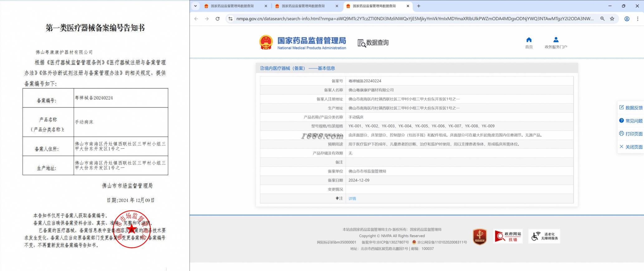The height and width of the screenshot is (271, 644).
Task: Select 手动病床 product name on the webpage
Action: click(356, 117)
